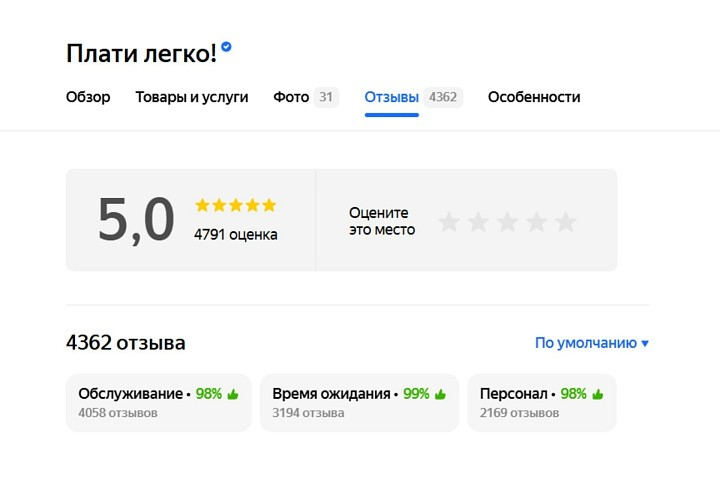Click thumbs-up icon next to Обслуживание

coord(233,394)
